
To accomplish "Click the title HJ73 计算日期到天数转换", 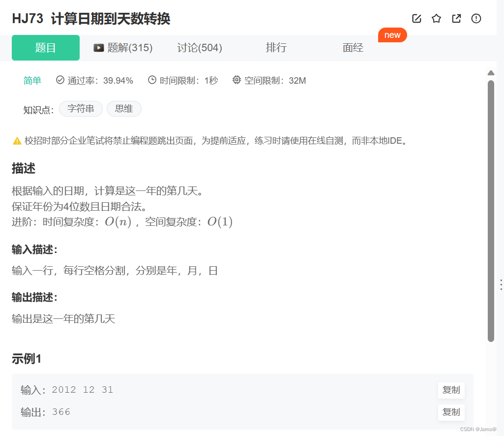I will tap(91, 19).
